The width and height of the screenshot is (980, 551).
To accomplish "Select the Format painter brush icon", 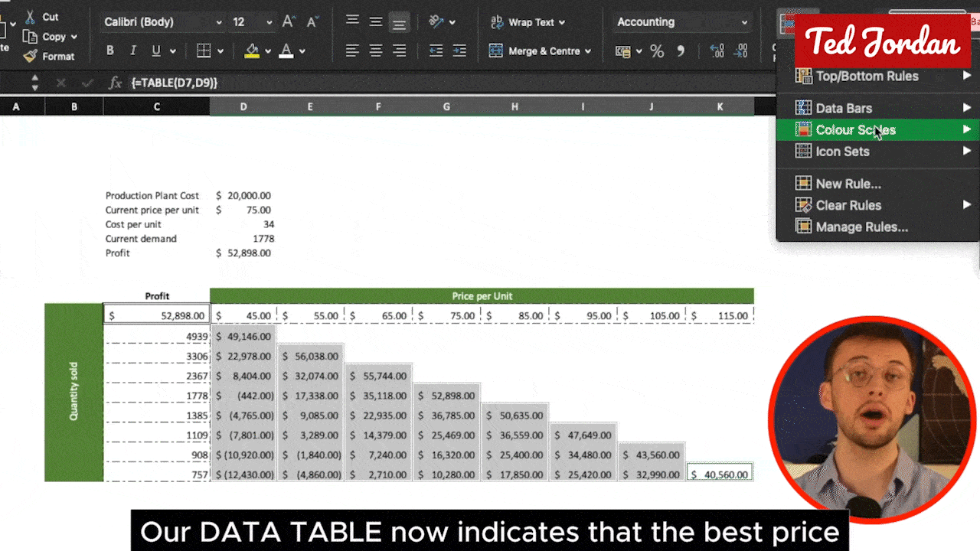I will pos(31,56).
